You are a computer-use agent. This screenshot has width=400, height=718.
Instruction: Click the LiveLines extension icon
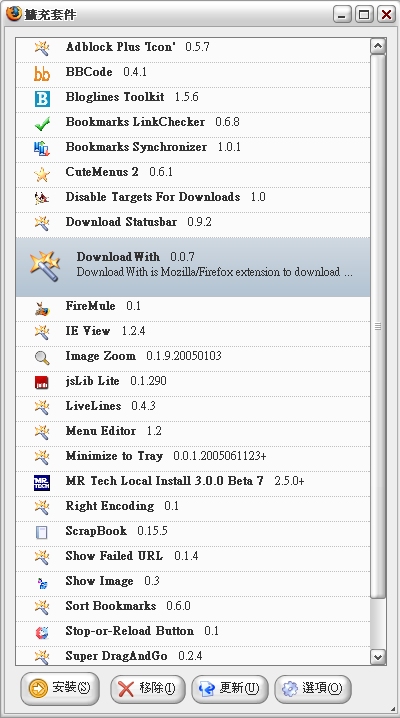[x=42, y=407]
